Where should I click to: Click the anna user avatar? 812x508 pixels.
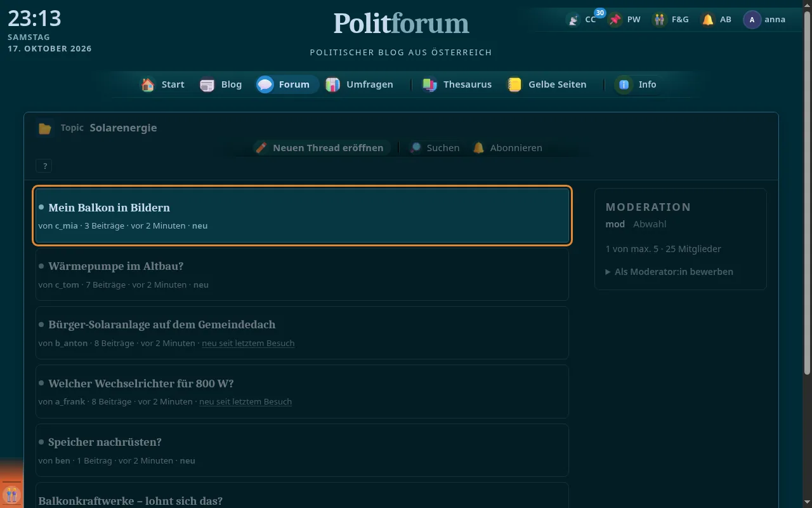click(752, 20)
